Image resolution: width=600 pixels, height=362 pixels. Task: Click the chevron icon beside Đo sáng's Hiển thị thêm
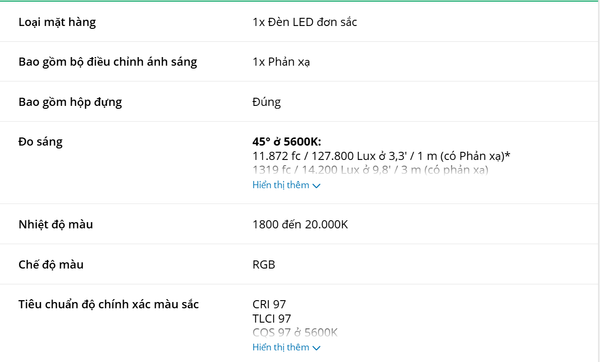(316, 186)
